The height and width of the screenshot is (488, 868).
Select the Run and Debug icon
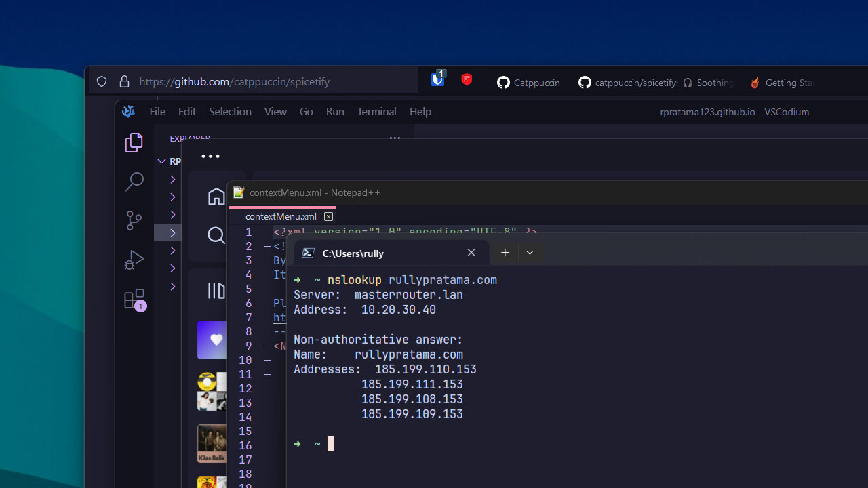click(134, 260)
